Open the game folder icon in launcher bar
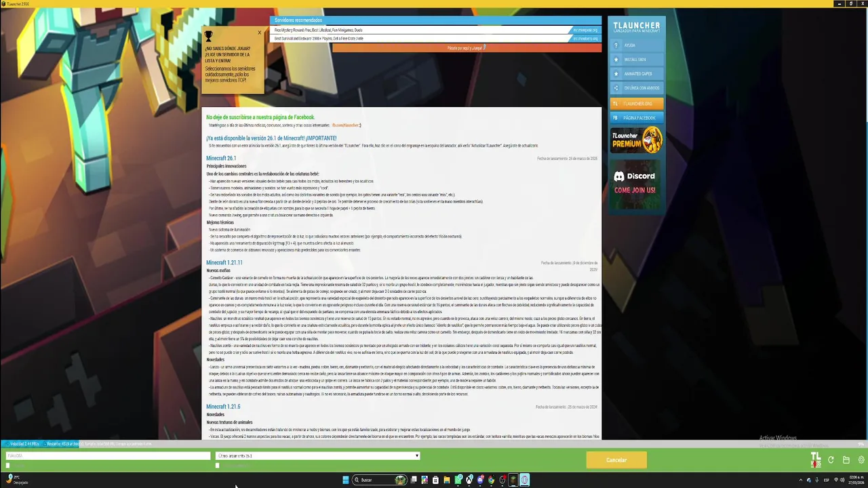Viewport: 868px width, 488px height. tap(846, 460)
